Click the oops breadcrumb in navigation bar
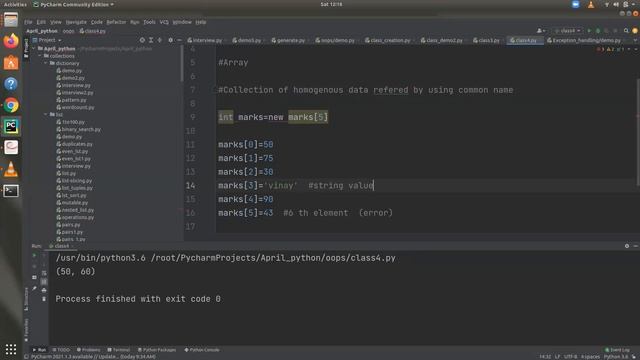The height and width of the screenshot is (360, 640). 68,31
